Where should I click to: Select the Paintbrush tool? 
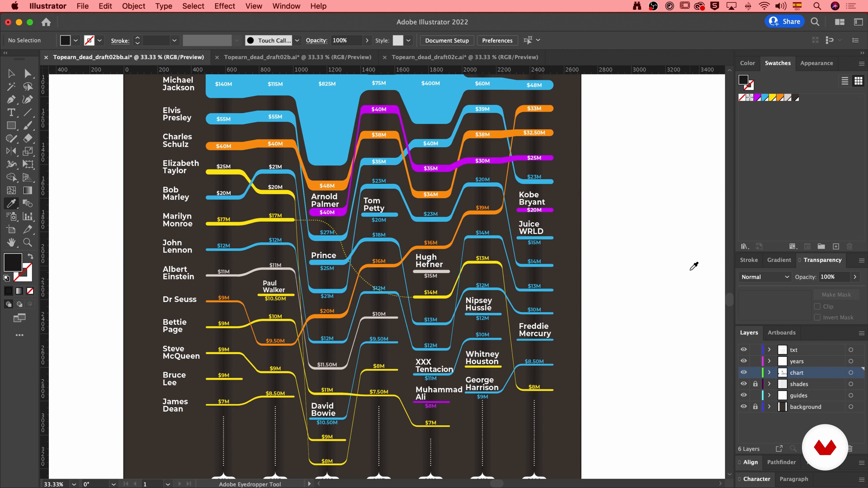coord(28,125)
